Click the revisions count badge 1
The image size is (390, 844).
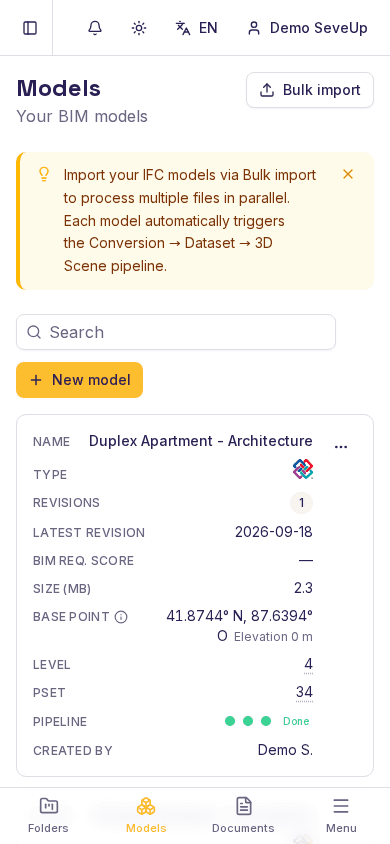301,503
